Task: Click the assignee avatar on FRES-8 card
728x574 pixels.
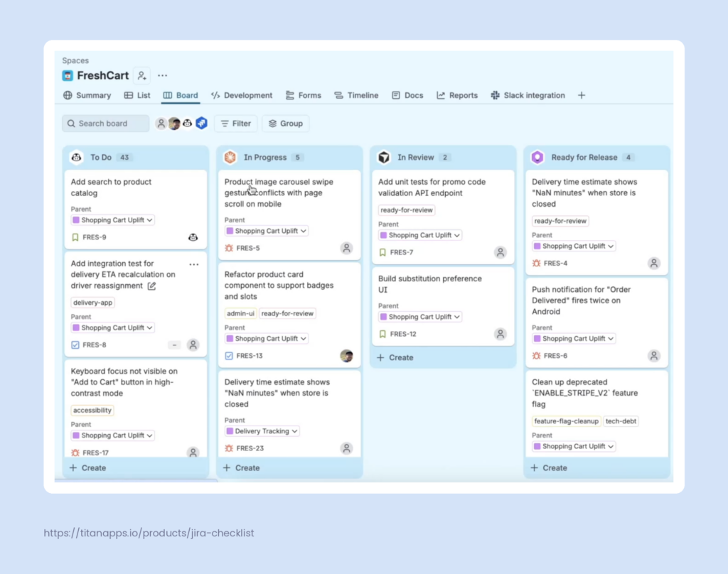Action: point(193,345)
